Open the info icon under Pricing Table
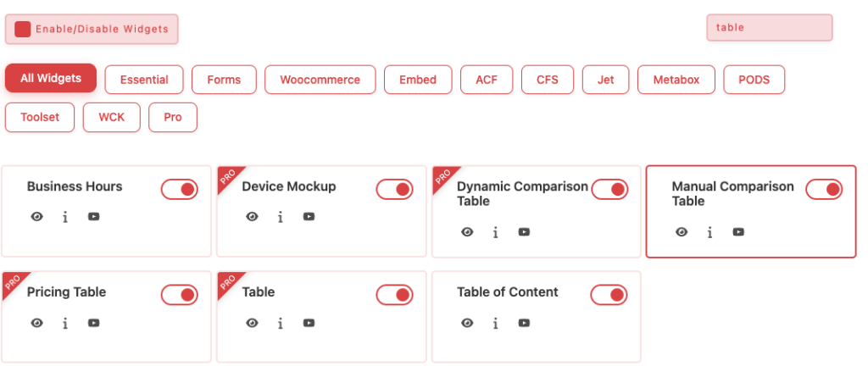 (x=65, y=323)
